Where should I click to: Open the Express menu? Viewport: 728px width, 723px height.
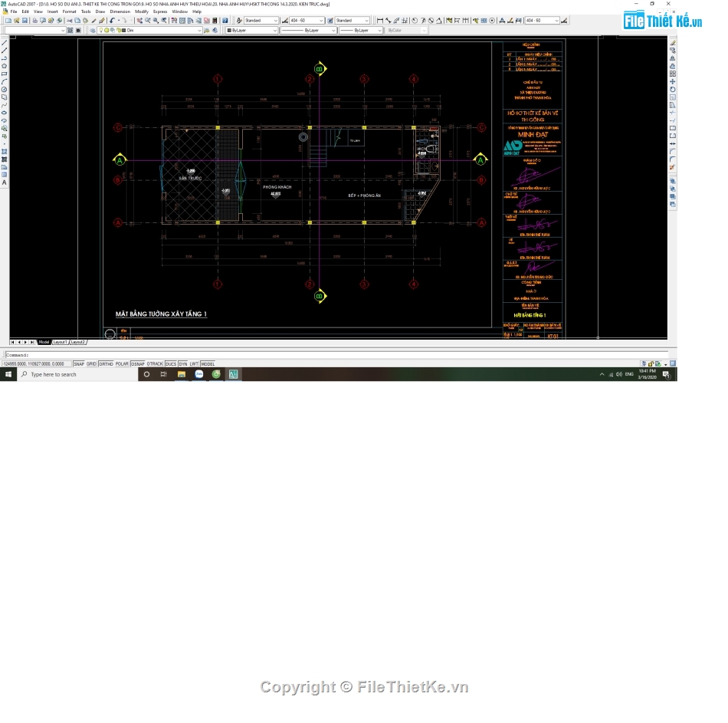(160, 12)
